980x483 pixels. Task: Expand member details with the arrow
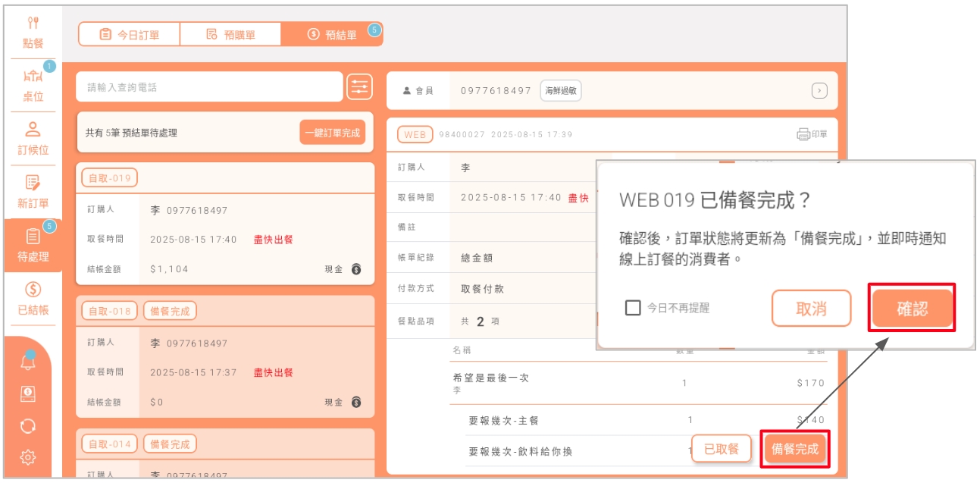coord(819,91)
